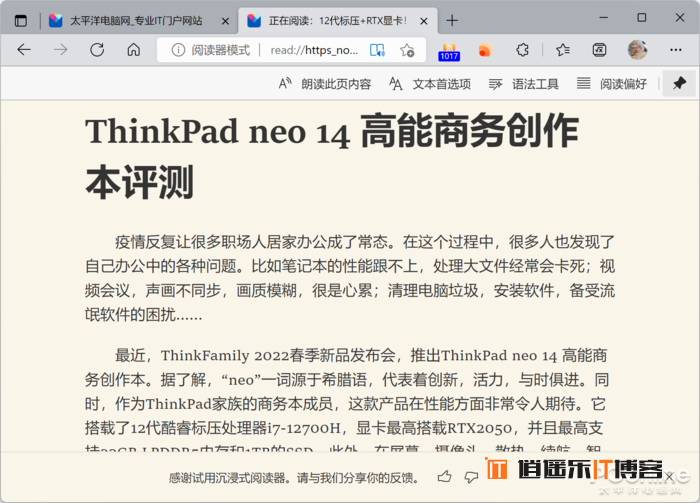Toggle the pin toolbar button
Image resolution: width=700 pixels, height=503 pixels.
[679, 83]
